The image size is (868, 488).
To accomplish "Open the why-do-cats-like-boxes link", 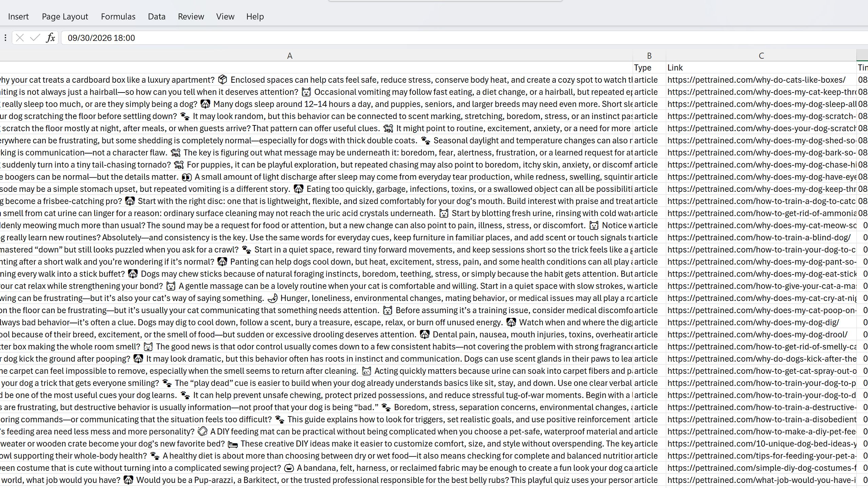I will (x=756, y=80).
